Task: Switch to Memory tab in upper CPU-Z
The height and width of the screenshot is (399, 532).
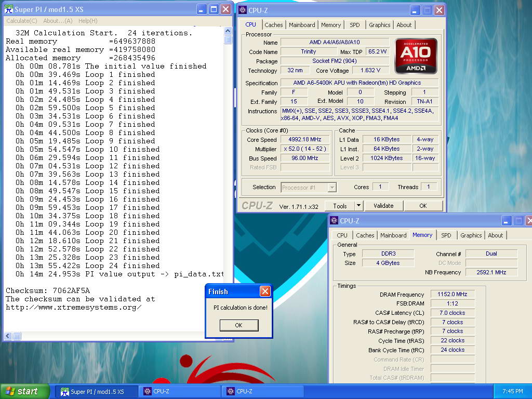Action: coord(331,25)
